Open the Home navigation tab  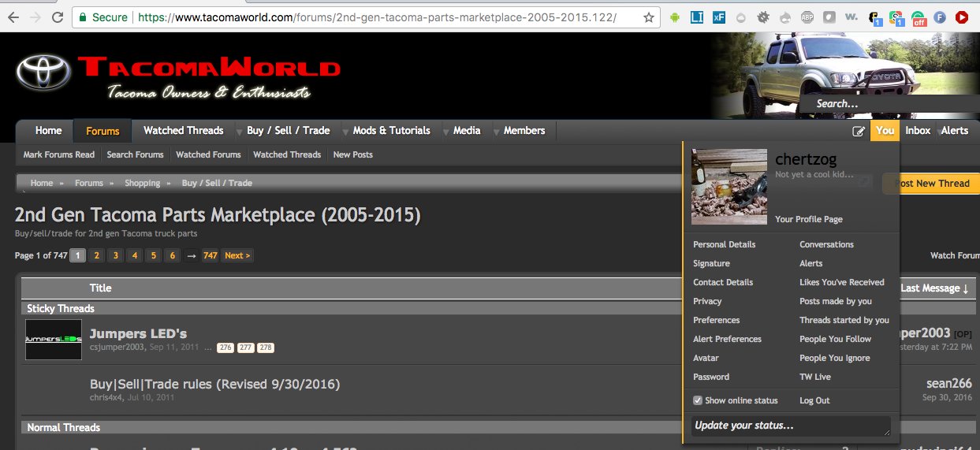coord(48,131)
